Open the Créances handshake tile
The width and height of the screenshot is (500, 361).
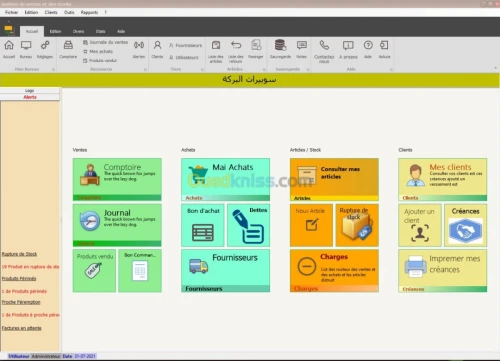tap(466, 225)
